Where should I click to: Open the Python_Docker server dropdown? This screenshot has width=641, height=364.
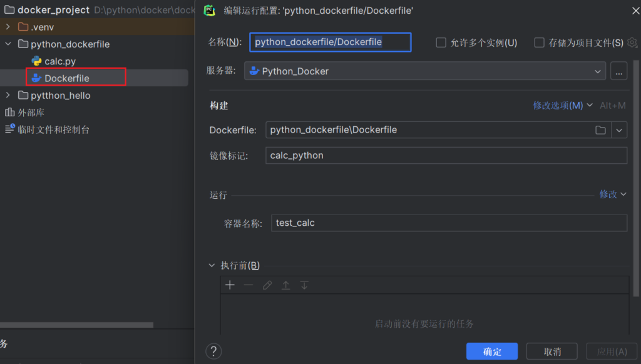coord(425,71)
